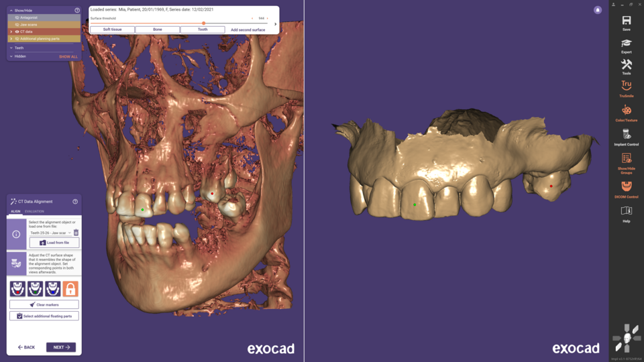Click Clear markers button

[x=44, y=304]
